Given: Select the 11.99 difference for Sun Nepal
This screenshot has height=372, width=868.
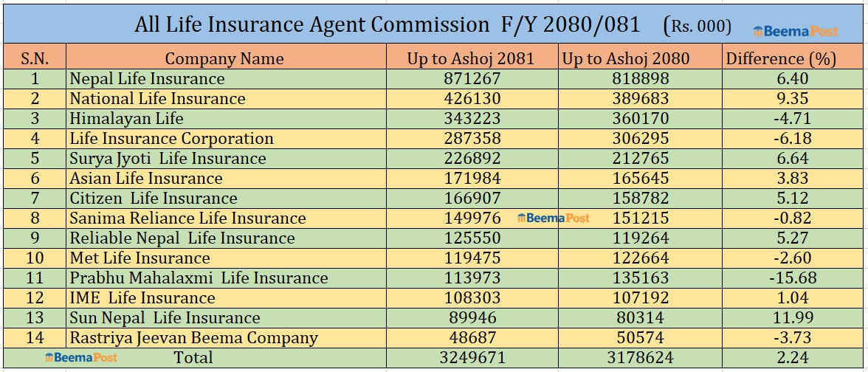Looking at the screenshot, I should coord(788,318).
